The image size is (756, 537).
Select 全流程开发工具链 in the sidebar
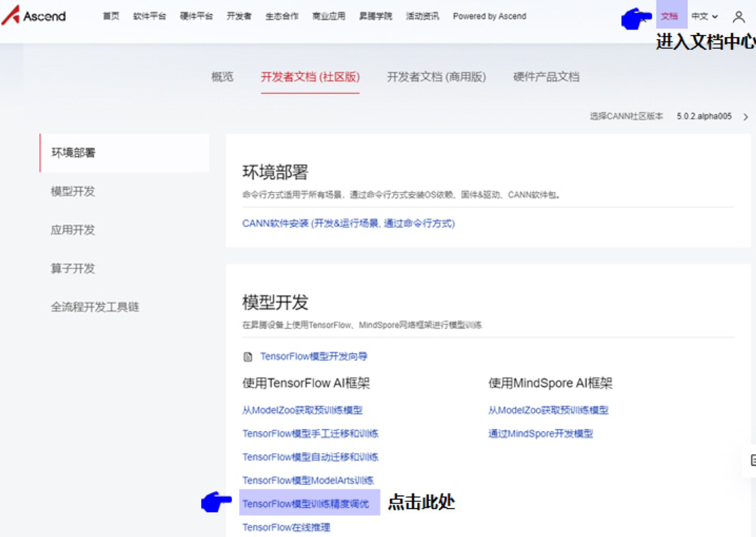click(95, 307)
